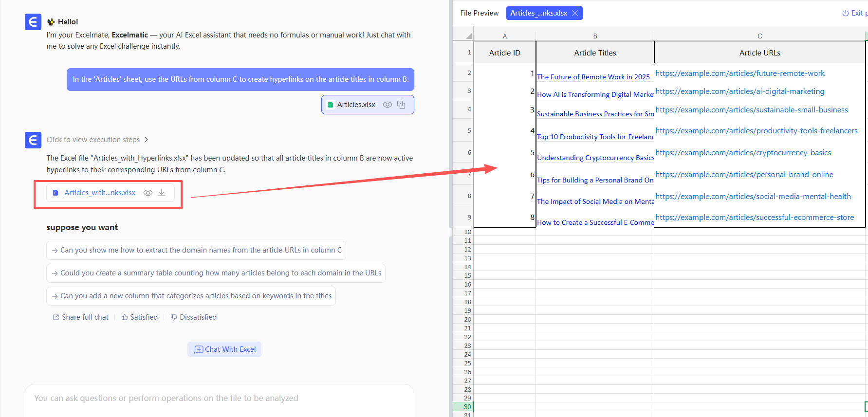Viewport: 868px width, 417px height.
Task: Mark the response as Dissatisfied
Action: tap(194, 317)
